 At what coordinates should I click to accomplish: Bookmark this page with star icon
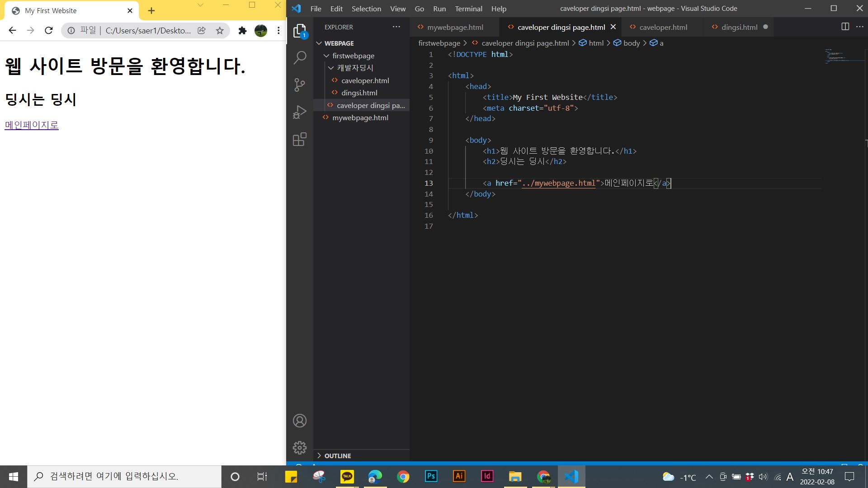click(x=220, y=30)
